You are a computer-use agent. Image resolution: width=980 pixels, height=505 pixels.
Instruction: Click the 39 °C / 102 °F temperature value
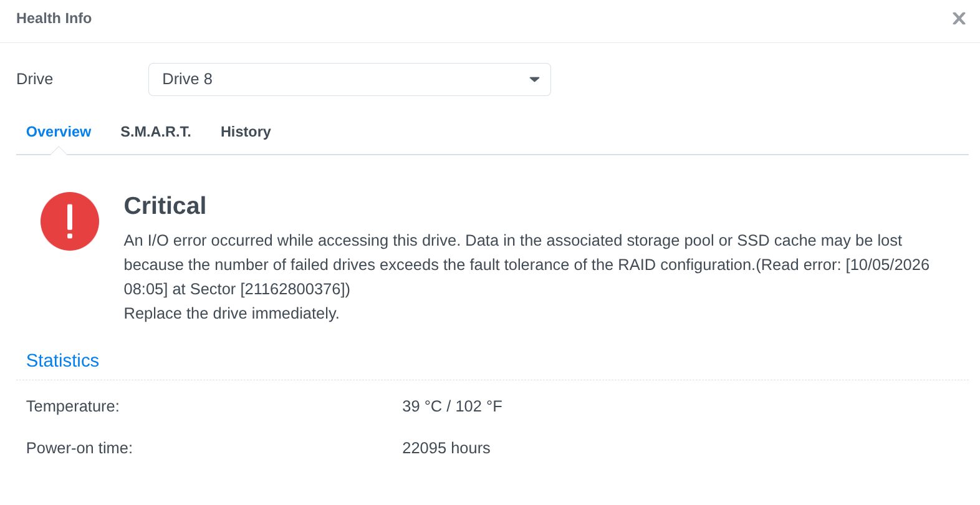[x=452, y=406]
